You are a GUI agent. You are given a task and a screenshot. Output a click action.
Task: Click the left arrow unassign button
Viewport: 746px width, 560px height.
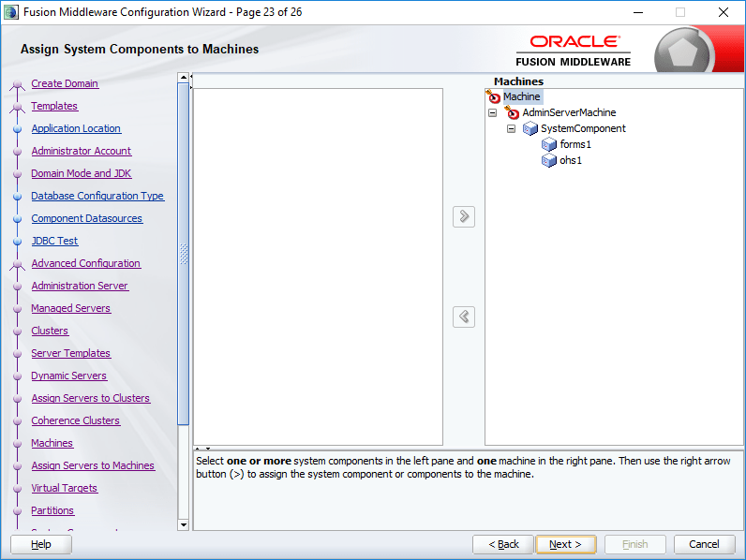(464, 317)
